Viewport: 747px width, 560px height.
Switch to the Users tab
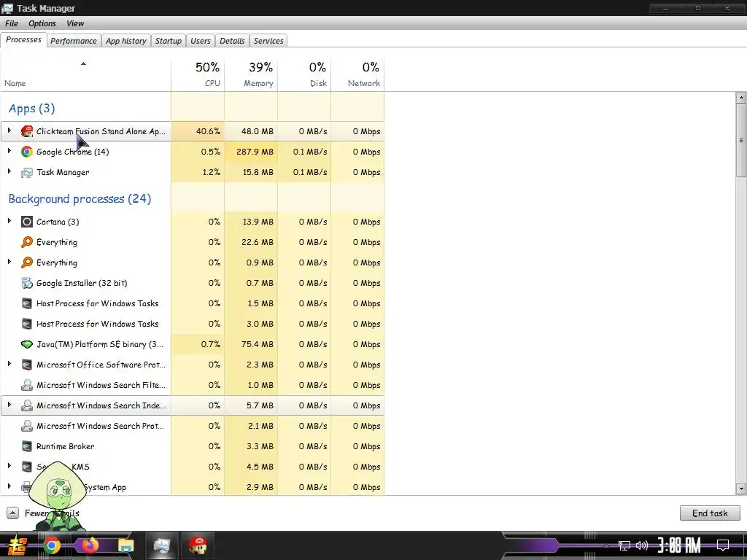point(200,41)
